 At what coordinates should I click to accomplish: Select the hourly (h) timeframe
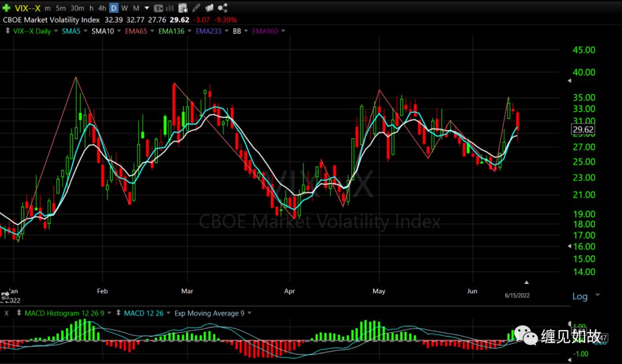coord(91,8)
